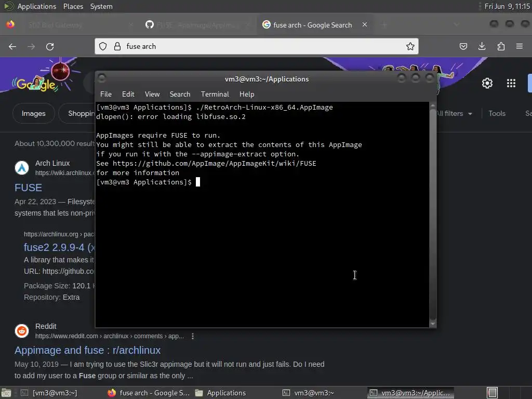532x399 pixels.
Task: Open the FUSE Arch wiki result
Action: 28,188
